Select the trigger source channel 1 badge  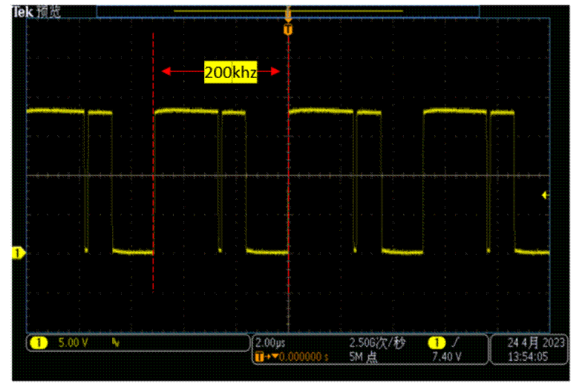[436, 343]
